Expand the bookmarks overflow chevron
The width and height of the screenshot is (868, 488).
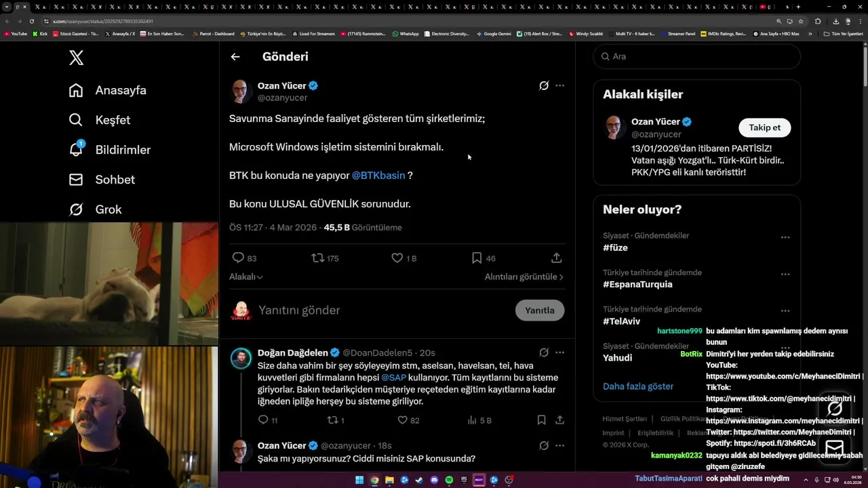810,33
